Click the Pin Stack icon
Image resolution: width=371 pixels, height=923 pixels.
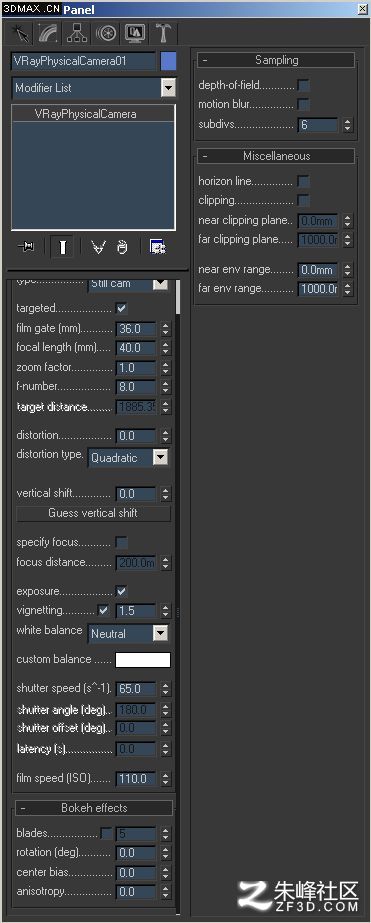point(26,247)
